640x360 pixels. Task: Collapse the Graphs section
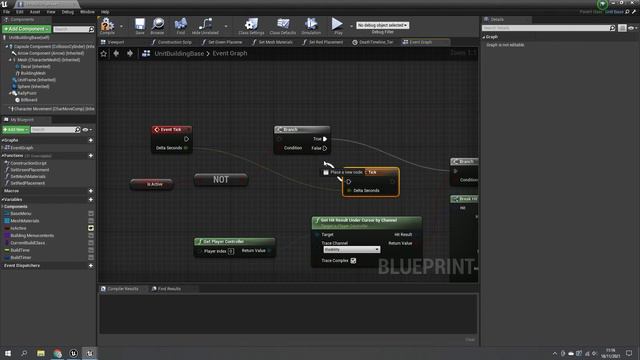(3, 140)
